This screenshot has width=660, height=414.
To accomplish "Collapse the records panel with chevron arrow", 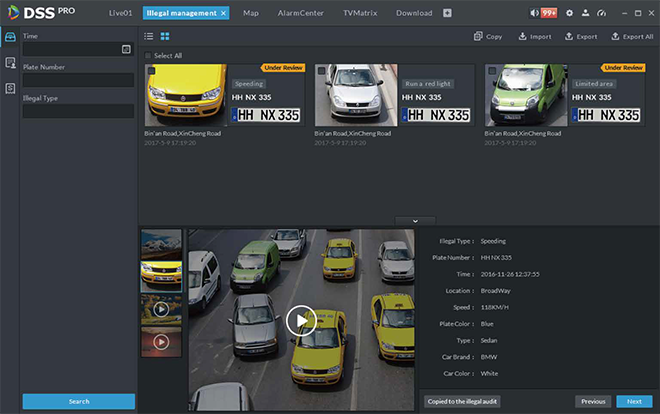I will point(414,220).
